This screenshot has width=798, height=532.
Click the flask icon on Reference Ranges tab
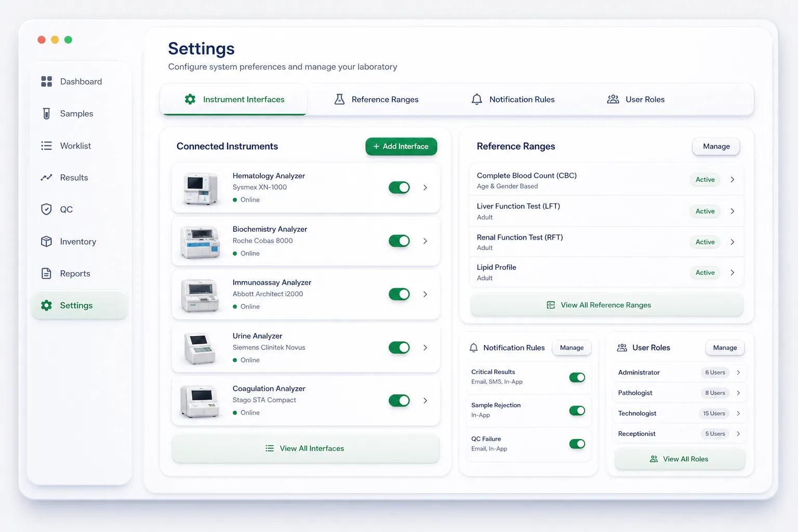pyautogui.click(x=339, y=99)
